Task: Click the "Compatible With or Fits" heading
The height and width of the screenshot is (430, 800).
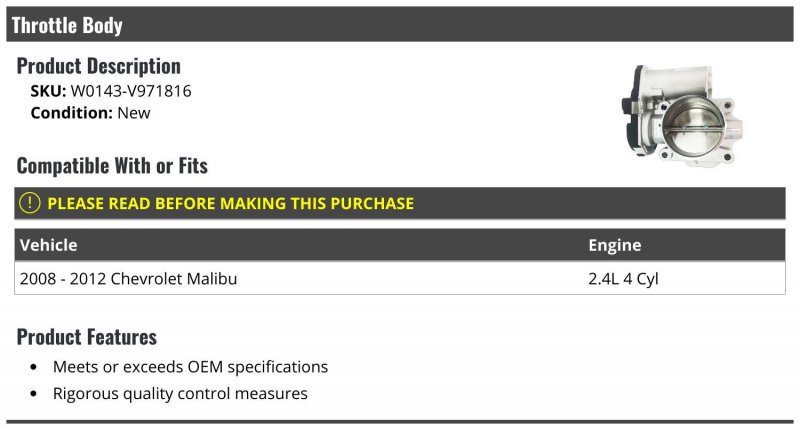Action: pos(112,165)
